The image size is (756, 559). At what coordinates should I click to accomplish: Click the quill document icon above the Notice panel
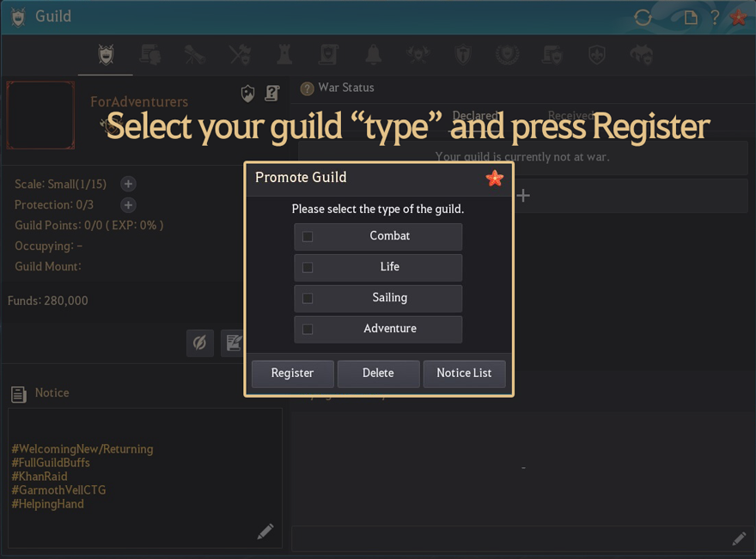click(x=233, y=343)
